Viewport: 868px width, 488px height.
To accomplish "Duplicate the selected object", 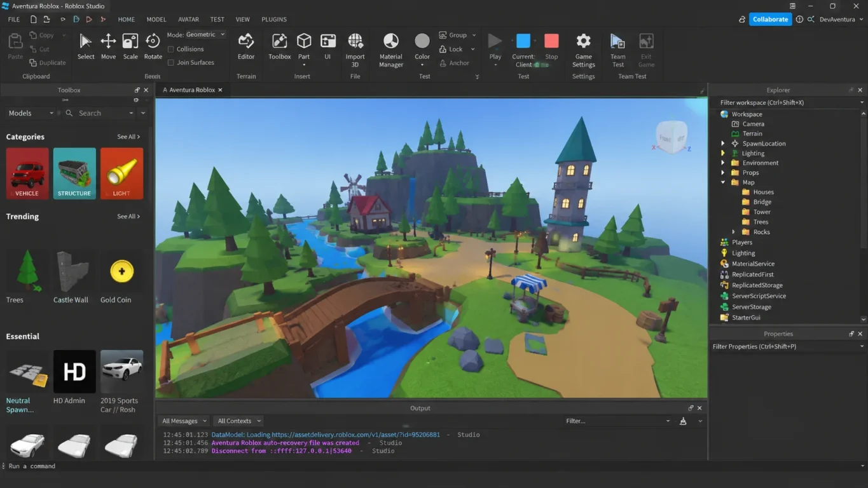I will [48, 63].
